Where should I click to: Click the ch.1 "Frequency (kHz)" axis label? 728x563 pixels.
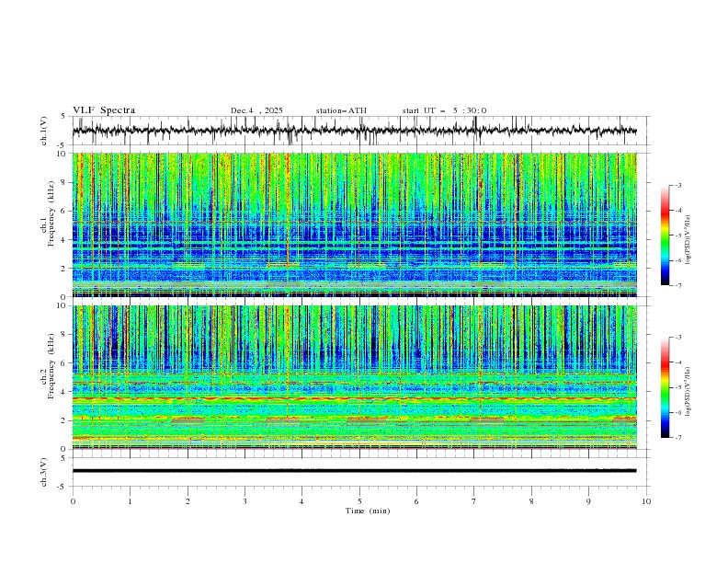coord(51,214)
